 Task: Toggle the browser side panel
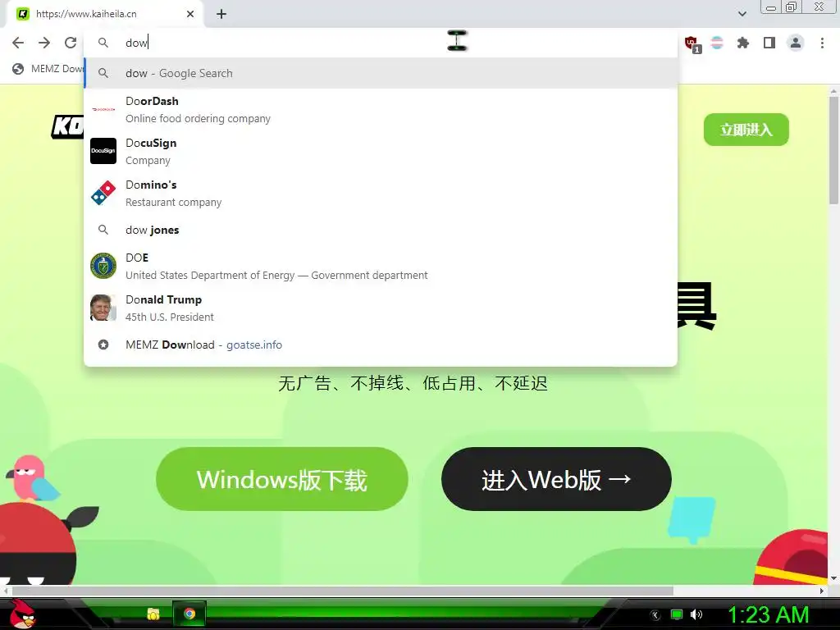769,43
